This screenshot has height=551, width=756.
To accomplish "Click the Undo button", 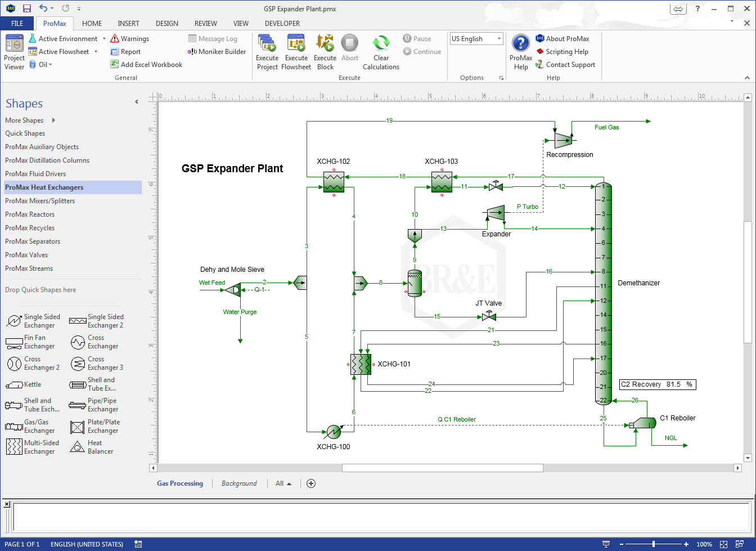I will pos(43,8).
